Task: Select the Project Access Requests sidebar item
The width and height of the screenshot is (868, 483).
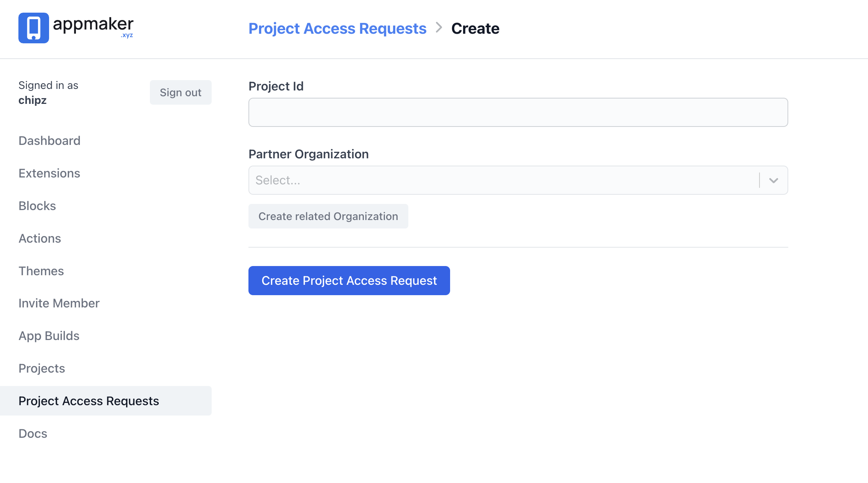Action: pos(89,401)
